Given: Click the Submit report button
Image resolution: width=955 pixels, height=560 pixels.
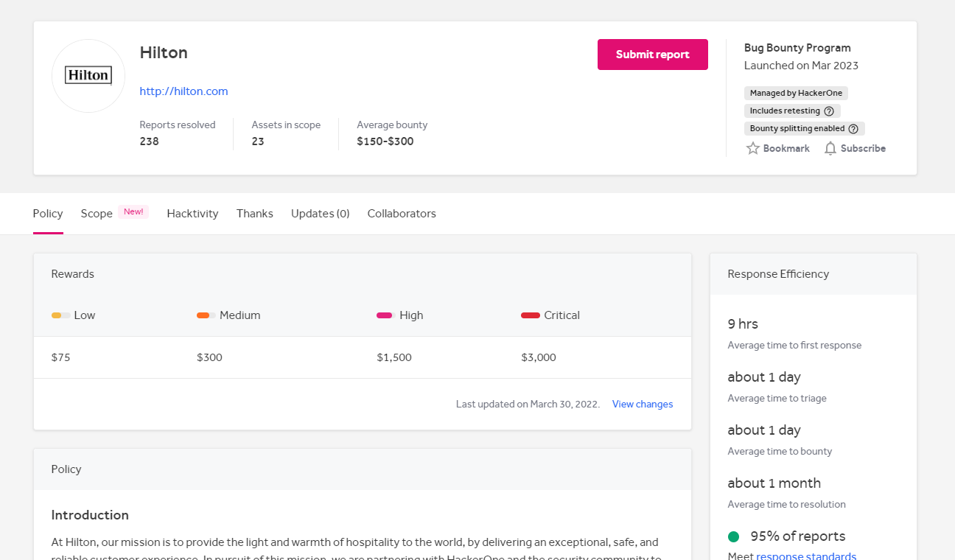Looking at the screenshot, I should pyautogui.click(x=653, y=55).
